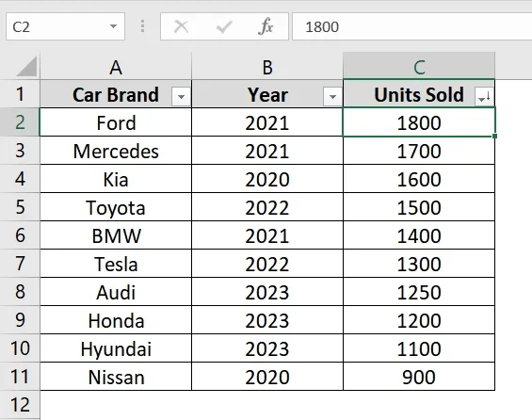Select the 1100 units sold cell
Image resolution: width=532 pixels, height=420 pixels.
419,348
